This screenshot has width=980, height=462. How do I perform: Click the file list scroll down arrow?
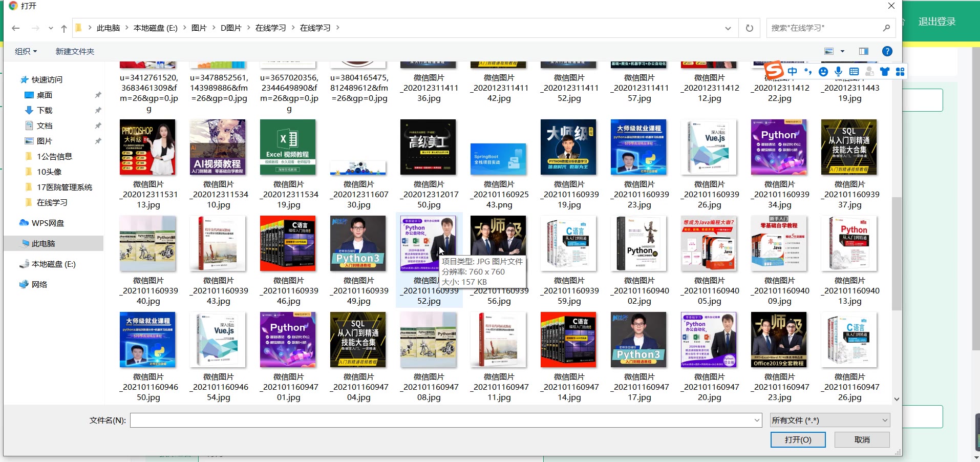(896, 399)
